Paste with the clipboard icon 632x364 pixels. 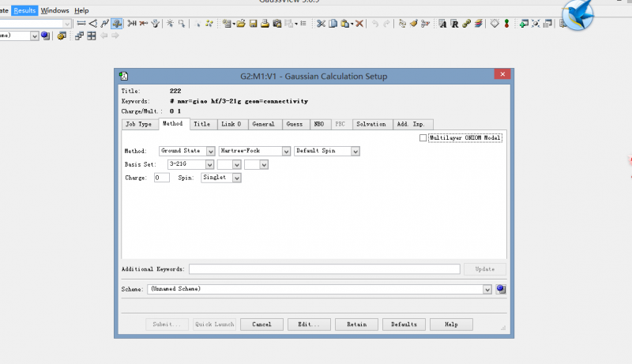point(344,24)
